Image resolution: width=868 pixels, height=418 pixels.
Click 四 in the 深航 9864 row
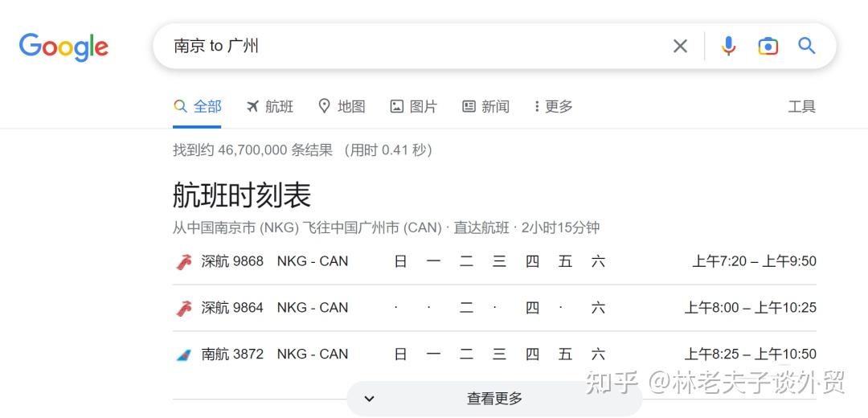[533, 308]
